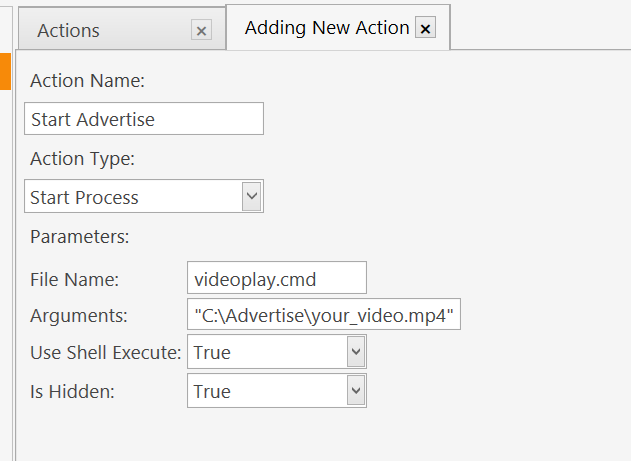Expand the Is Hidden dropdown arrow
Image resolution: width=631 pixels, height=461 pixels.
pyautogui.click(x=355, y=390)
